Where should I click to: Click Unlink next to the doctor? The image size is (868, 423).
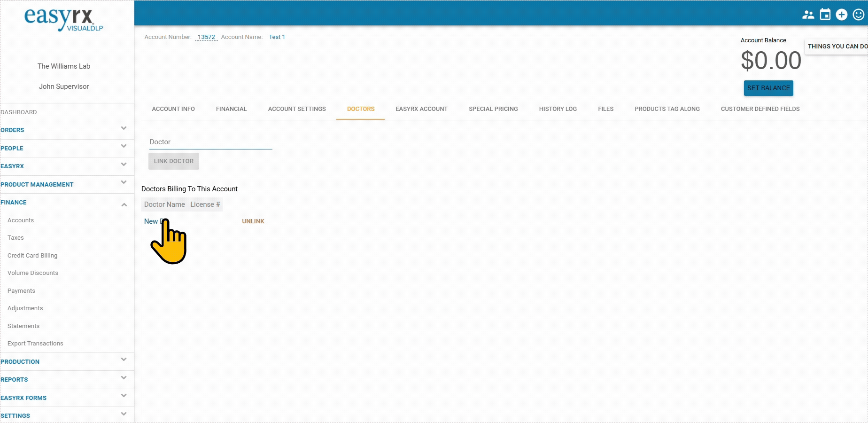pyautogui.click(x=253, y=221)
